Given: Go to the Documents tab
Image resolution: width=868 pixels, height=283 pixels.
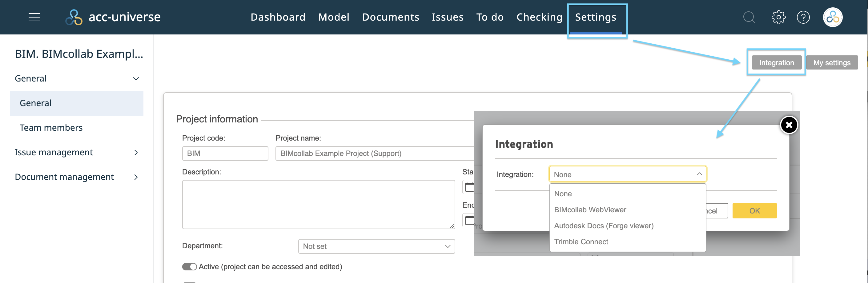Looking at the screenshot, I should tap(391, 17).
